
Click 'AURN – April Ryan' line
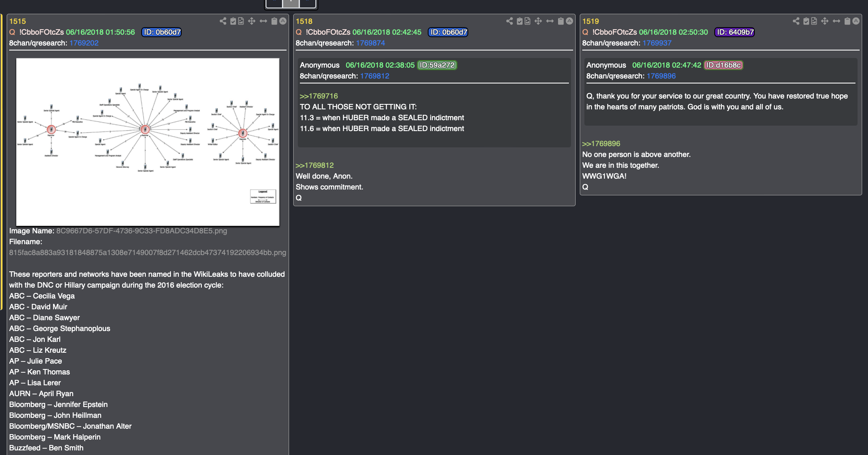(x=41, y=394)
